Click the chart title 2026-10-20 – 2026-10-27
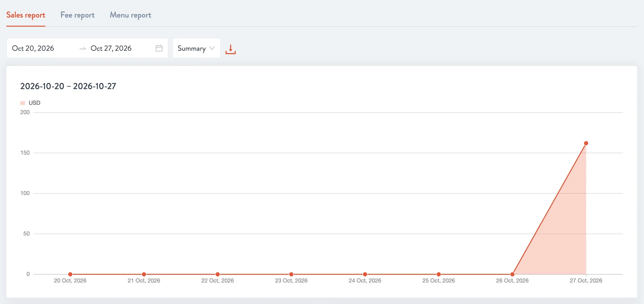 pyautogui.click(x=68, y=86)
